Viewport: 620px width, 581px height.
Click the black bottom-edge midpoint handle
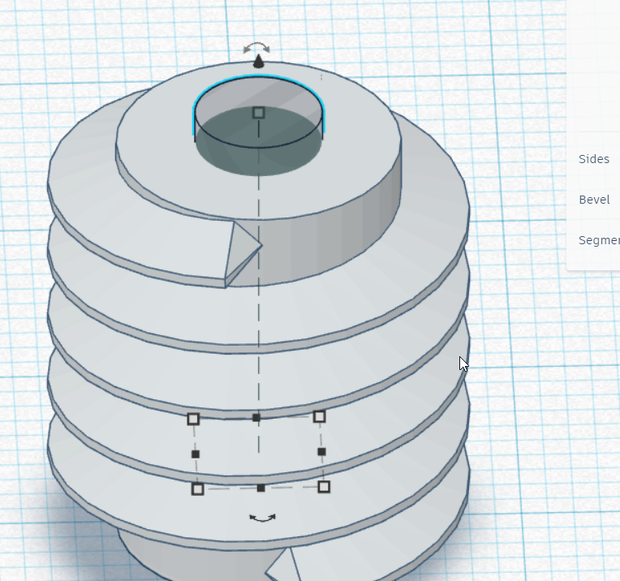261,488
